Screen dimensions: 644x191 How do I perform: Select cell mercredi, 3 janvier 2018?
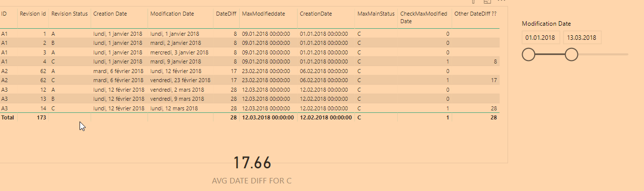coord(179,52)
